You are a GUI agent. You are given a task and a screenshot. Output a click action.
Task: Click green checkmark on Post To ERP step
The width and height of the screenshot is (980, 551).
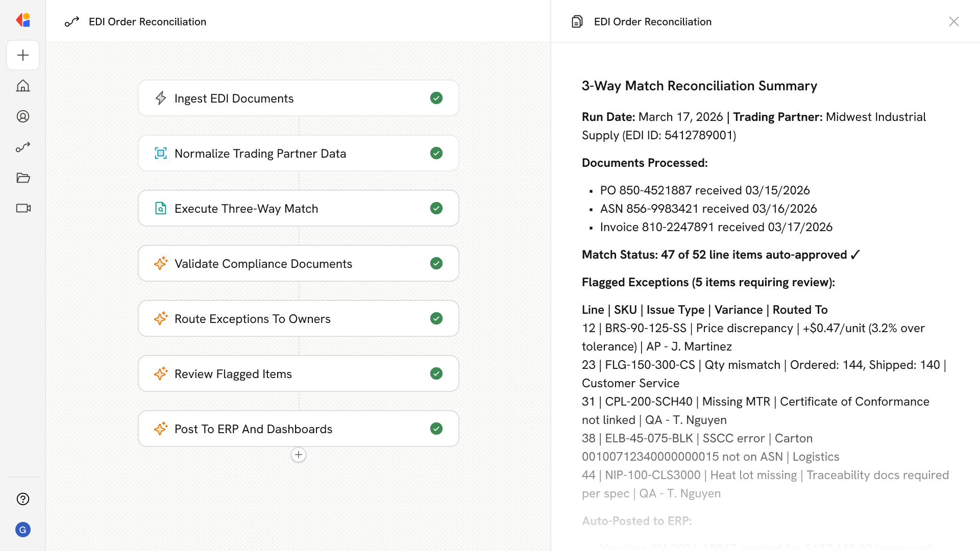[x=436, y=429]
